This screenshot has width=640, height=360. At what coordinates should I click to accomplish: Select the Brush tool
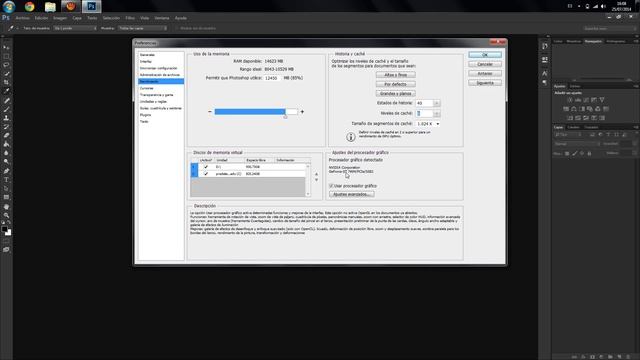click(6, 109)
